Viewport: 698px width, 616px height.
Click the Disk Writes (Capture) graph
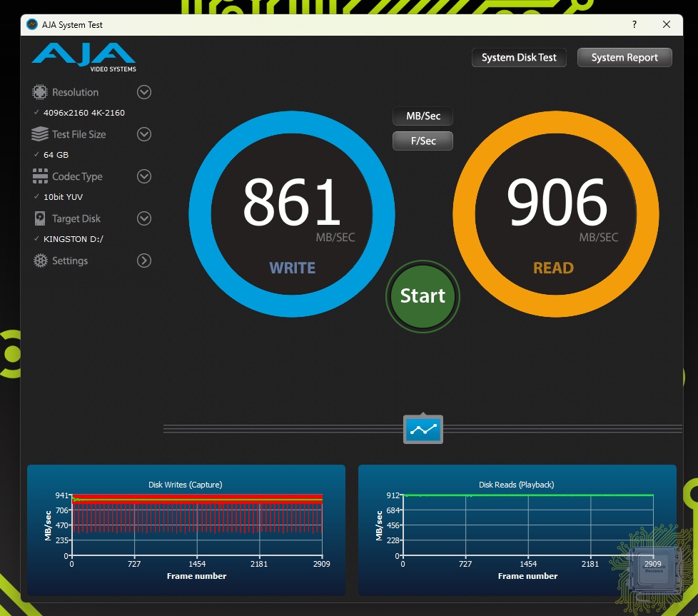coord(196,525)
